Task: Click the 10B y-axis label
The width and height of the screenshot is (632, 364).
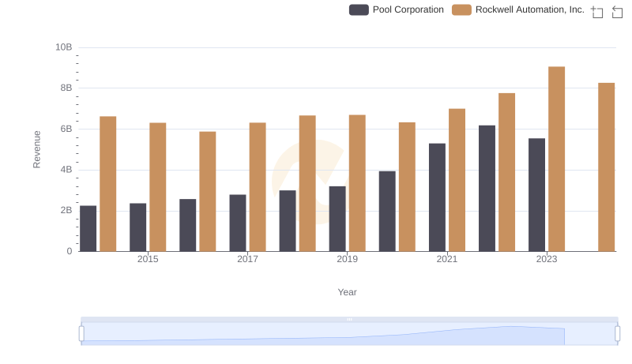Action: tap(64, 47)
